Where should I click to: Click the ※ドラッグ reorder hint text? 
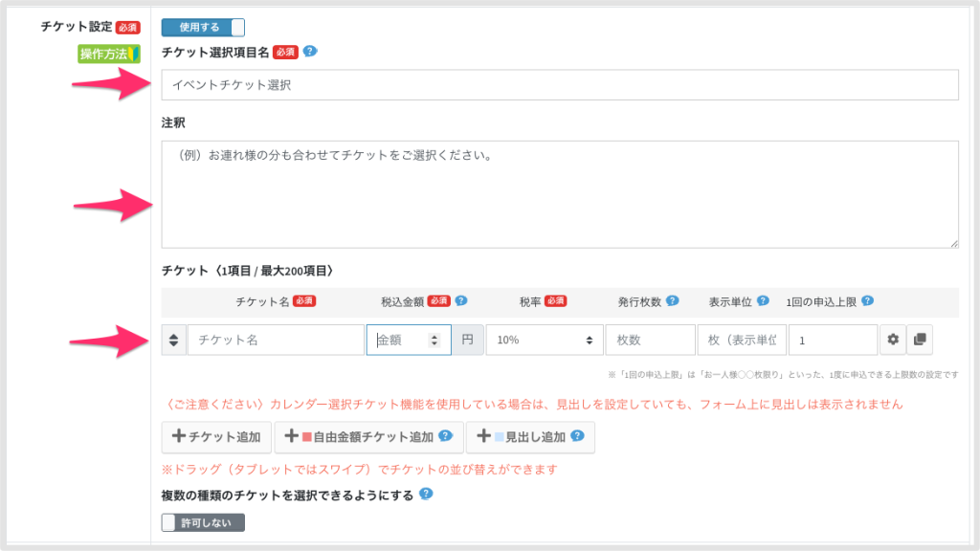click(360, 470)
